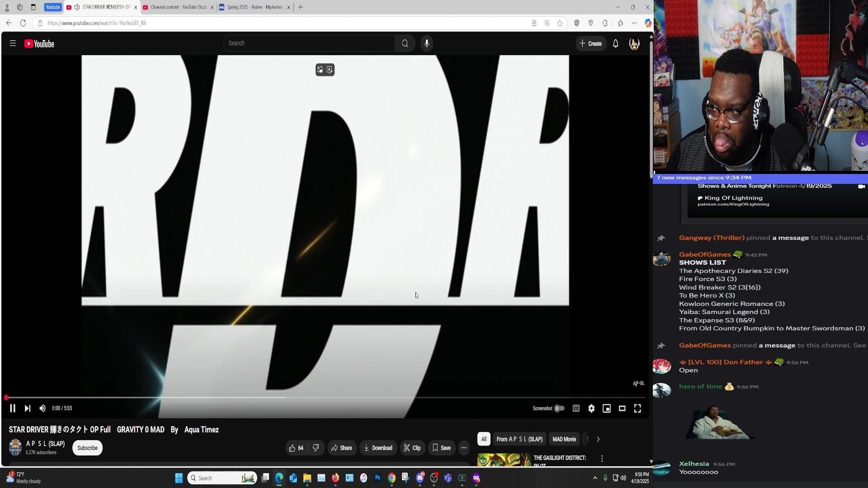The width and height of the screenshot is (868, 488).
Task: Seek the video using the progress bar
Action: [325, 398]
